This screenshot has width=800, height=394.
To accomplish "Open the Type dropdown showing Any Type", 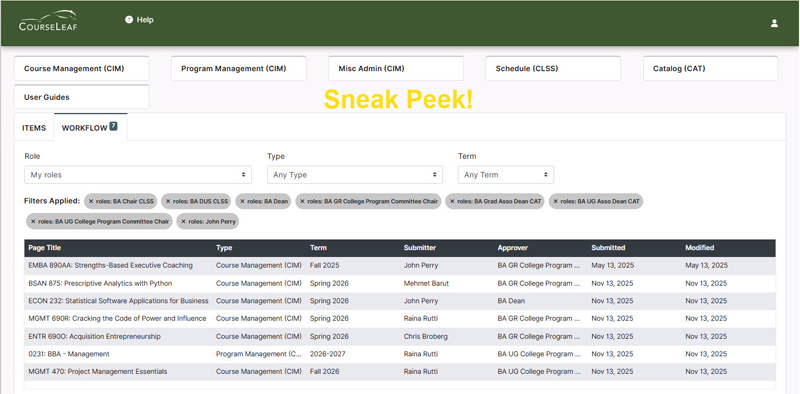I will [355, 175].
